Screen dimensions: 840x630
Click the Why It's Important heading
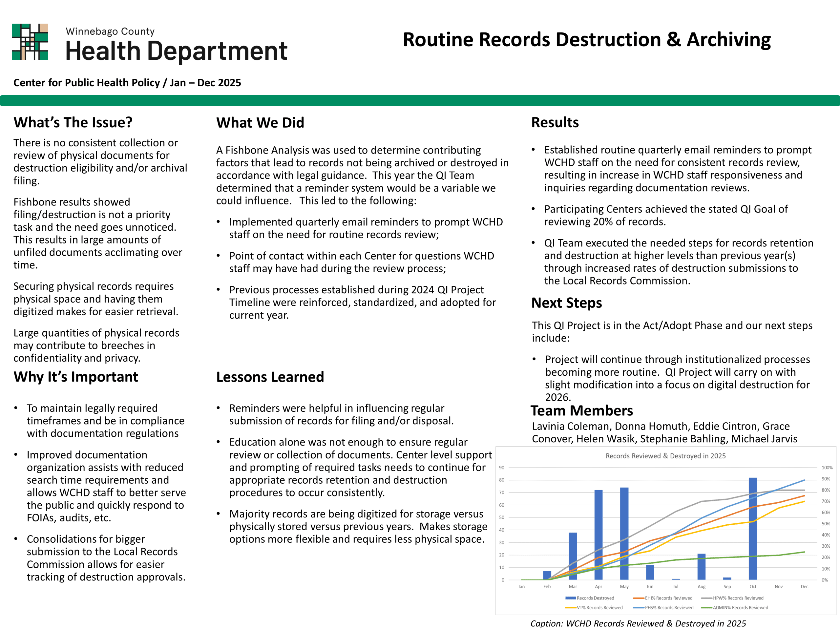point(75,377)
